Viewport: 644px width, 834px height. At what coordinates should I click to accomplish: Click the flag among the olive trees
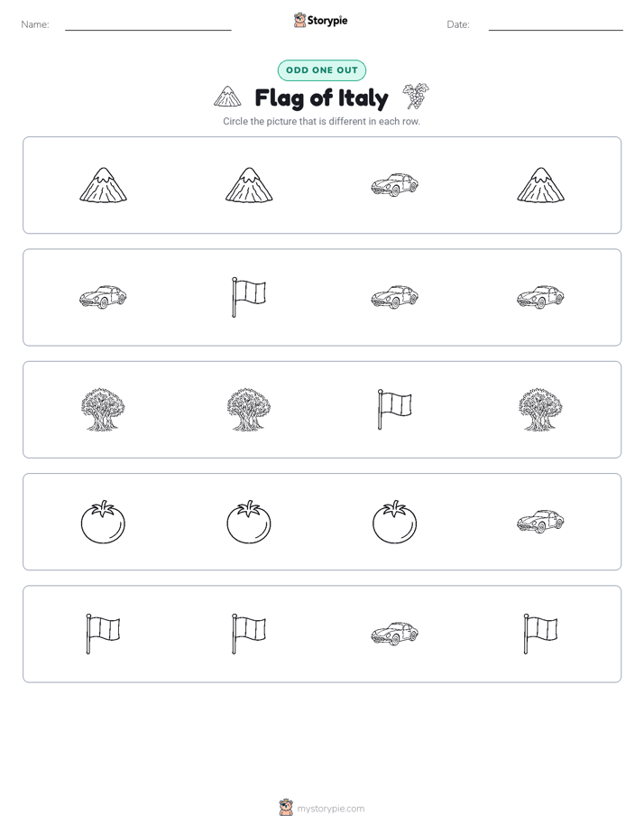coord(394,409)
